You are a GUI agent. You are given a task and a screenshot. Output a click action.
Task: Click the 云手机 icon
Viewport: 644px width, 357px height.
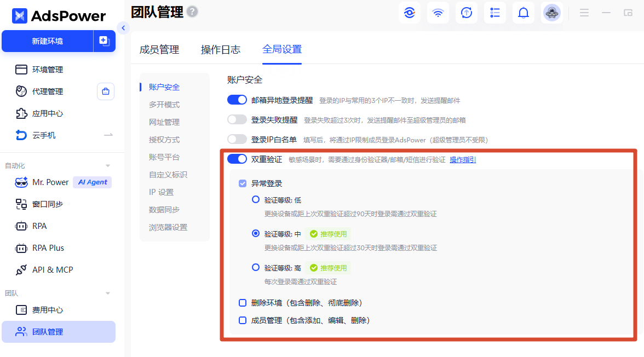(21, 135)
